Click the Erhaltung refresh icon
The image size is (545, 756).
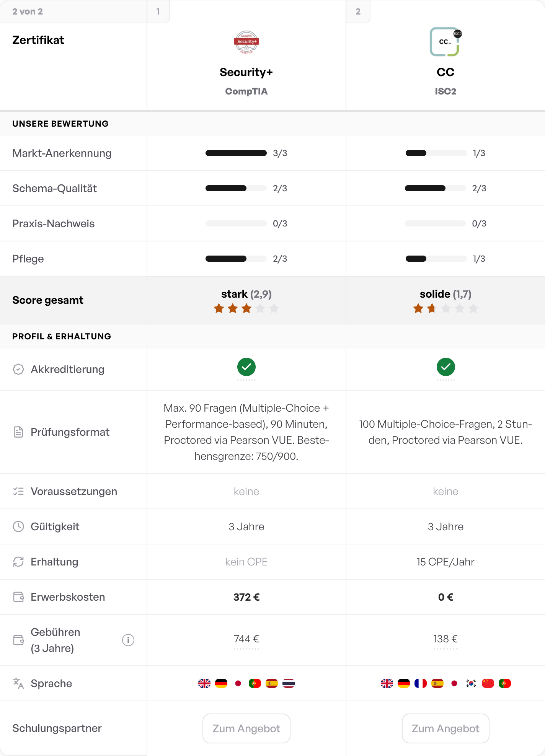18,562
